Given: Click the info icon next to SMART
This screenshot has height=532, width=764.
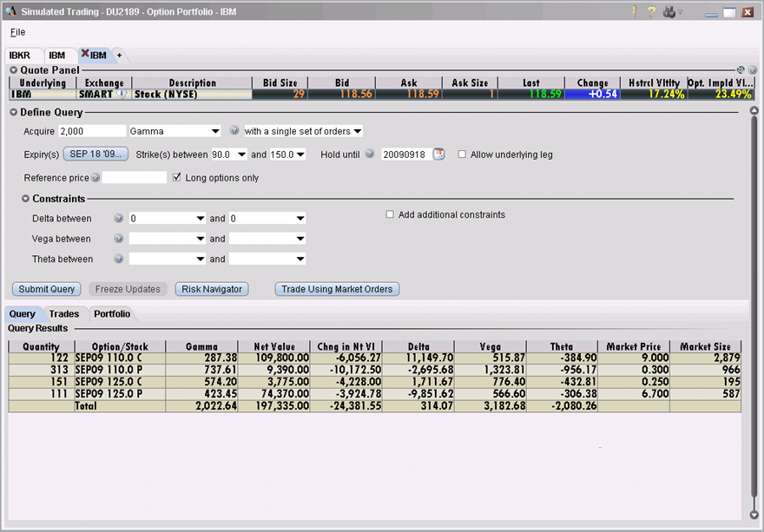Looking at the screenshot, I should [x=122, y=94].
